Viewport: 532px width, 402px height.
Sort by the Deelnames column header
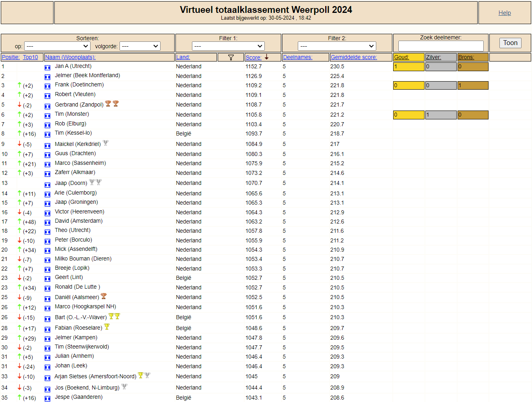click(x=297, y=57)
